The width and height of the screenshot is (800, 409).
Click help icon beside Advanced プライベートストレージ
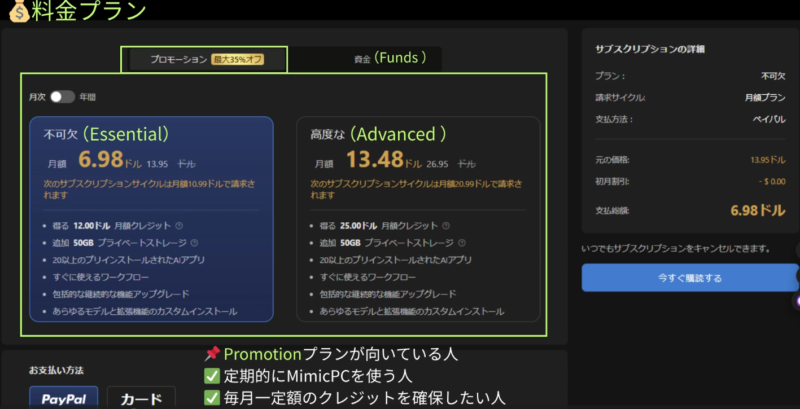pyautogui.click(x=462, y=243)
